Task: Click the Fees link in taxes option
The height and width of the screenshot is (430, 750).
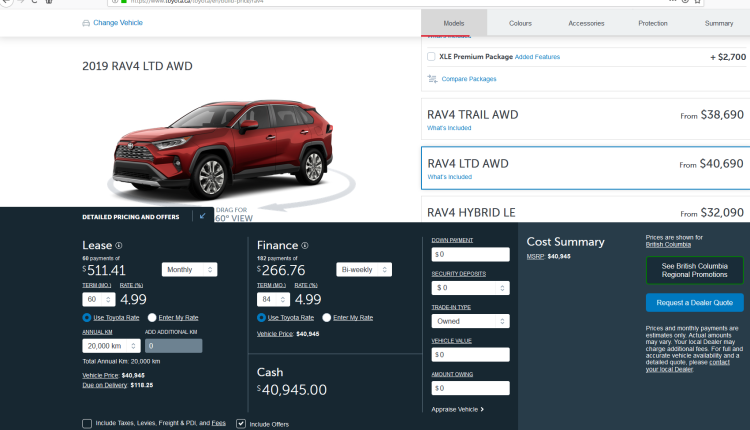Action: click(219, 423)
